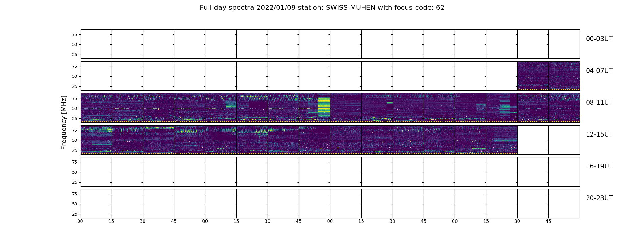
Task: Click the first empty panel of 00-03UT row
Action: pos(96,44)
